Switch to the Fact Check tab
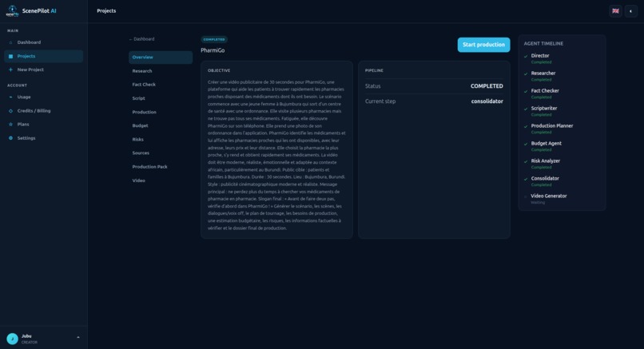This screenshot has width=644, height=349. 161,85
